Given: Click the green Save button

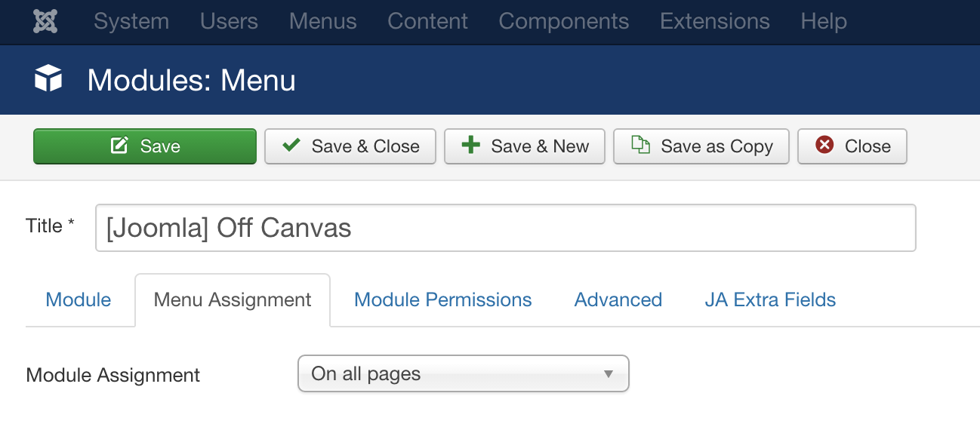Looking at the screenshot, I should pyautogui.click(x=145, y=146).
